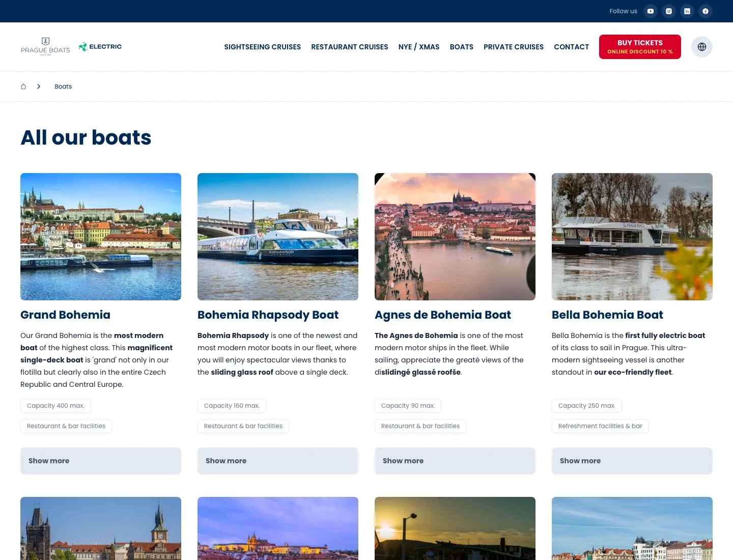
Task: Open Sightseeing Cruises menu
Action: point(263,47)
